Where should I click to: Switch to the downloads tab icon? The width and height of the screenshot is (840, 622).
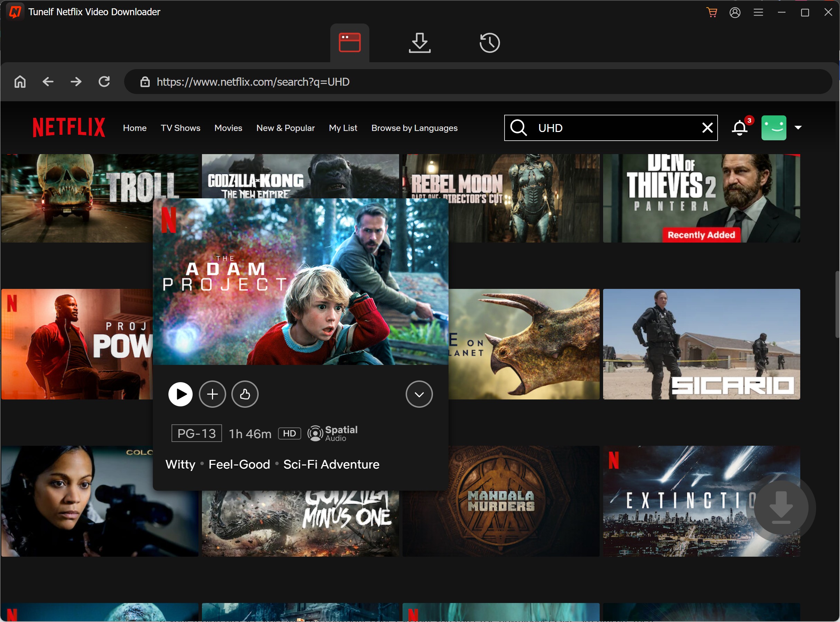coord(419,43)
